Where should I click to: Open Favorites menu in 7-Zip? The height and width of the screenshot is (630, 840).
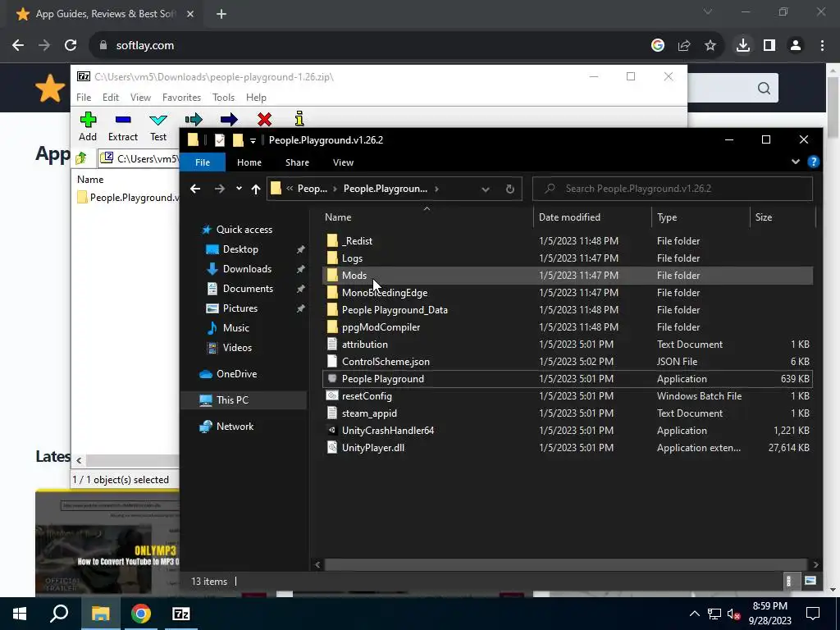(x=181, y=98)
